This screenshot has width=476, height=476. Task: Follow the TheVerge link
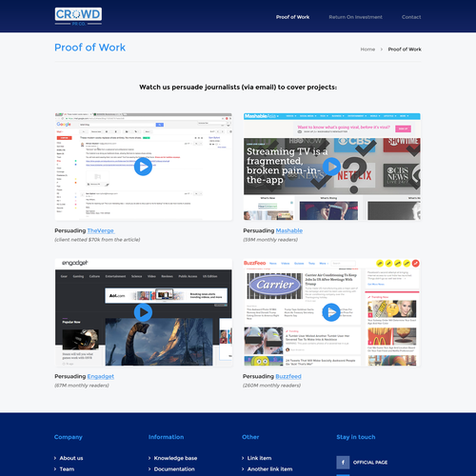pyautogui.click(x=101, y=230)
